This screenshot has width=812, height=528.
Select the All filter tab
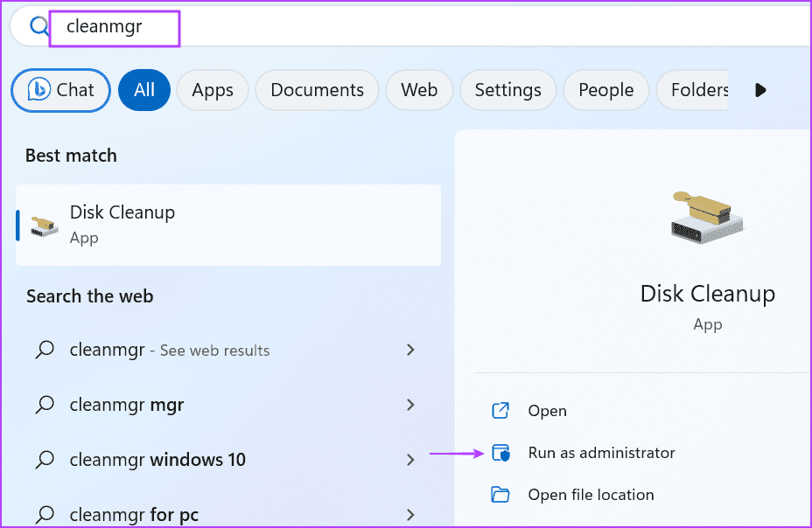tap(144, 90)
